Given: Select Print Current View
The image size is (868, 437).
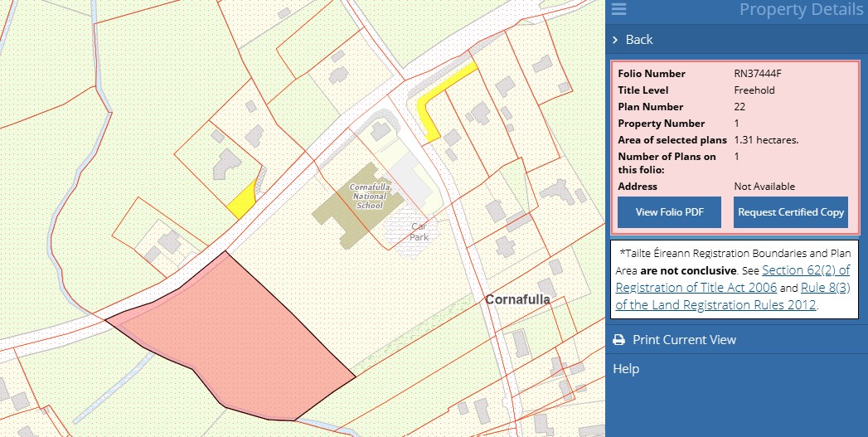Looking at the screenshot, I should [684, 340].
